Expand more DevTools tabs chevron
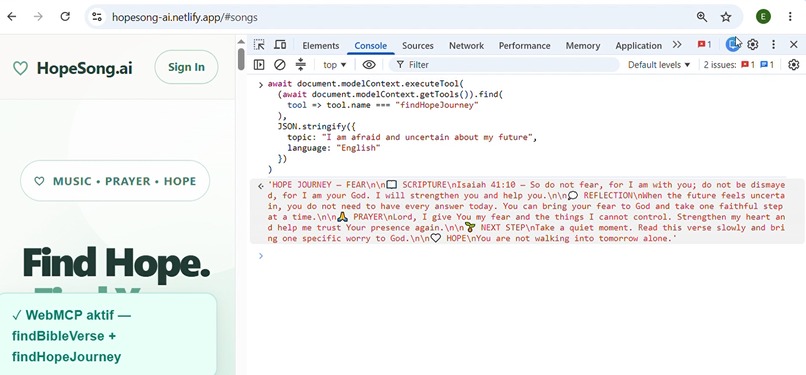The width and height of the screenshot is (806, 375). point(677,45)
